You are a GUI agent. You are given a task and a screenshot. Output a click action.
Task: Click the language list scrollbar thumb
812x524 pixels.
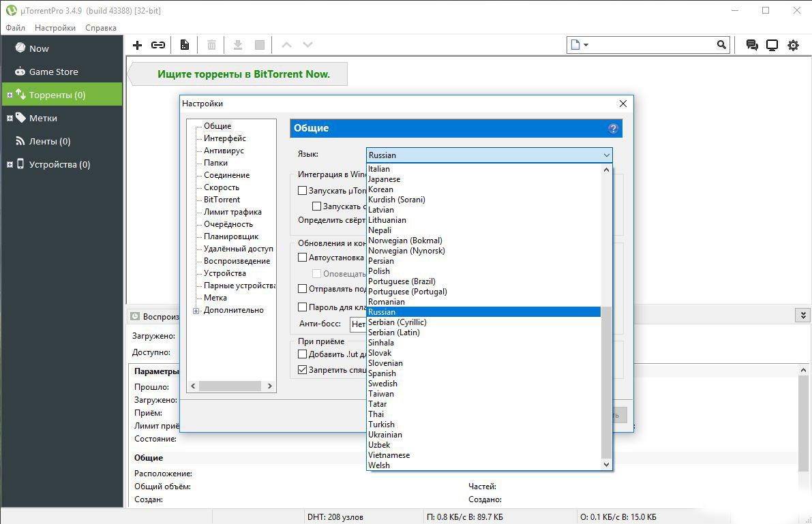pos(606,383)
